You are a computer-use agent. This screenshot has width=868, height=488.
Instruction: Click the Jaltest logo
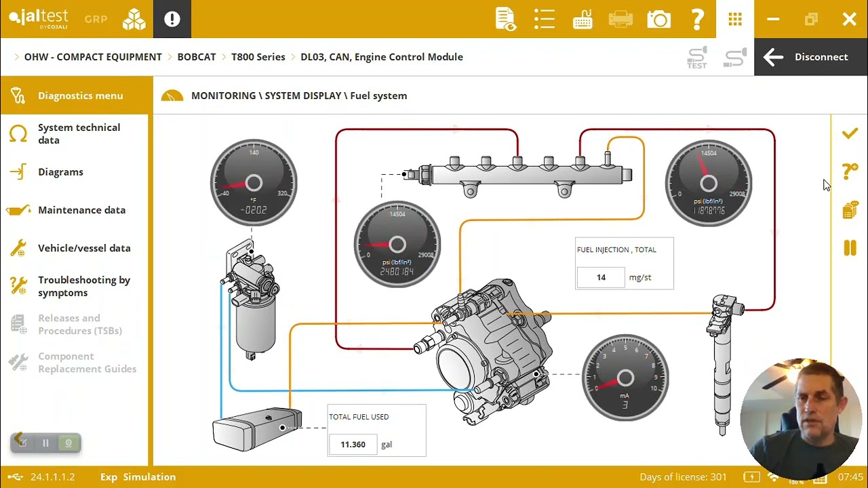click(39, 18)
